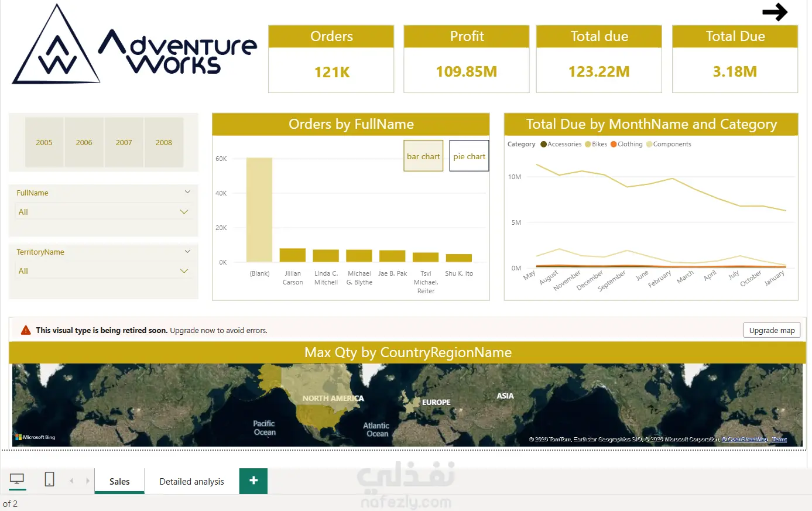Select the Shu K. Ito bar
This screenshot has width=812, height=511.
[459, 258]
